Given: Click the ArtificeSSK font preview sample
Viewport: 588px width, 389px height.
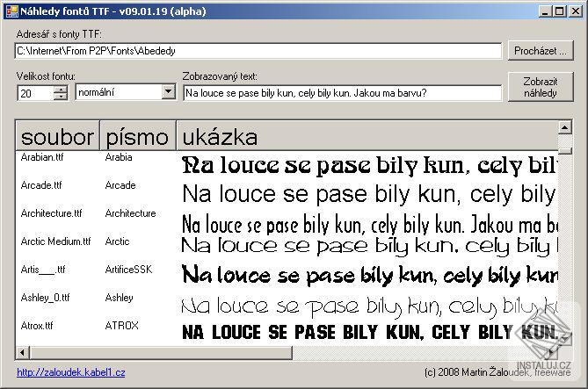Looking at the screenshot, I should pos(369,276).
